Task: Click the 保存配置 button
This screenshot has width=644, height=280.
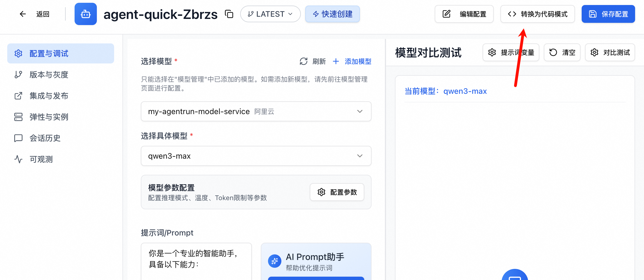Action: tap(608, 14)
